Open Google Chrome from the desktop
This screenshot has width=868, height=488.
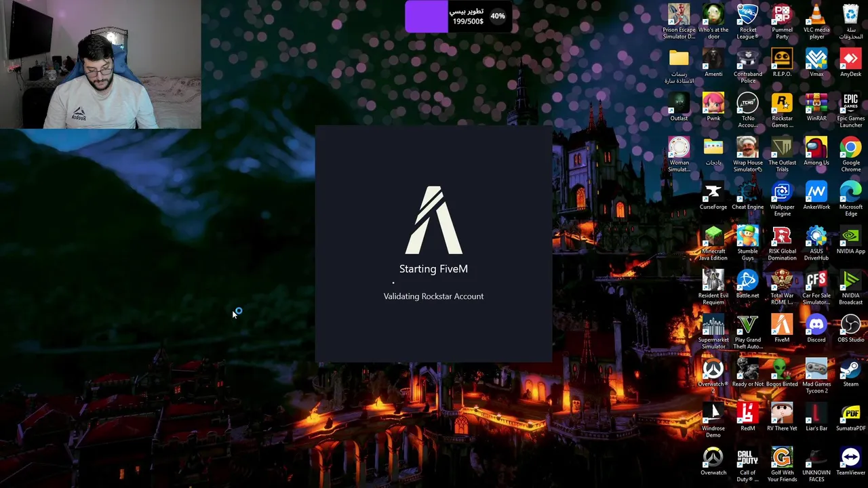tap(850, 155)
